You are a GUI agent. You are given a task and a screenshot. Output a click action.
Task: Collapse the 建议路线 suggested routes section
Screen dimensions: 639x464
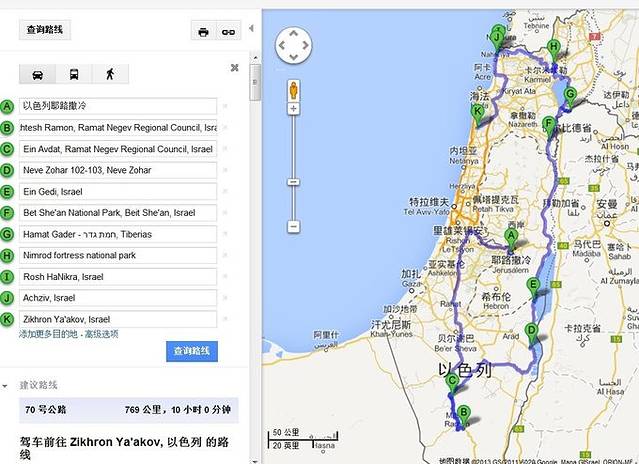click(6, 385)
